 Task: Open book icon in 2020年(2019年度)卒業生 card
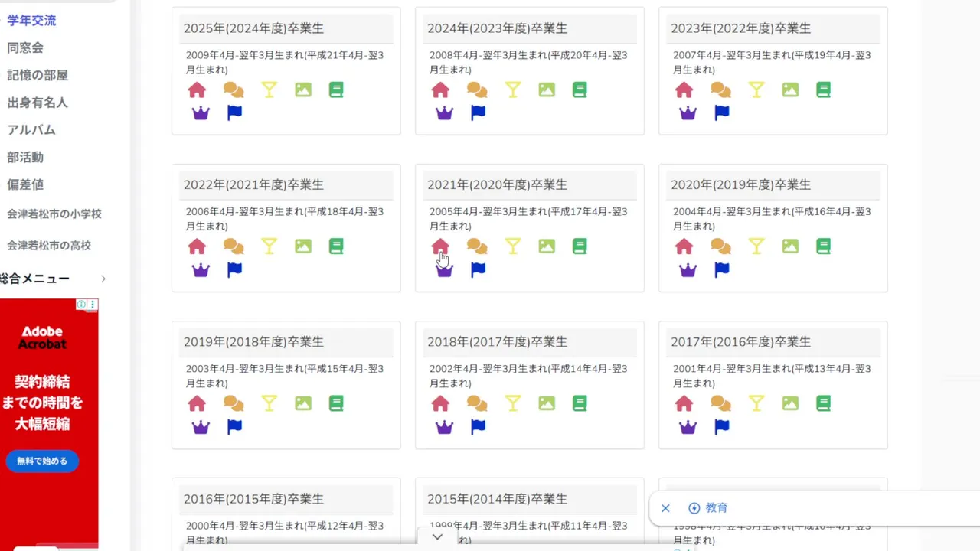click(x=823, y=246)
